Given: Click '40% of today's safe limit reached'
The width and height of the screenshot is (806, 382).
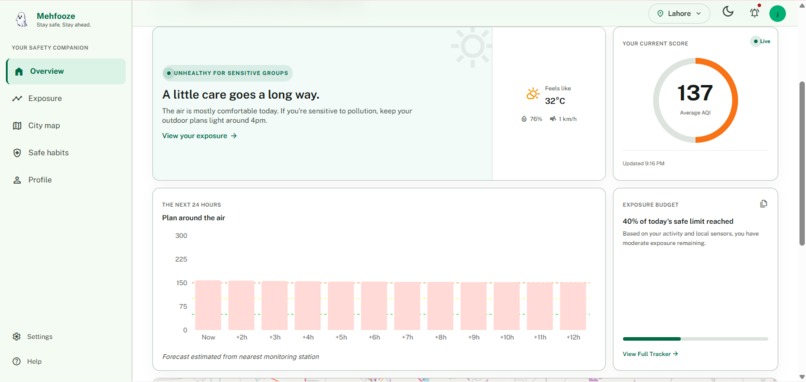Looking at the screenshot, I should pos(678,221).
